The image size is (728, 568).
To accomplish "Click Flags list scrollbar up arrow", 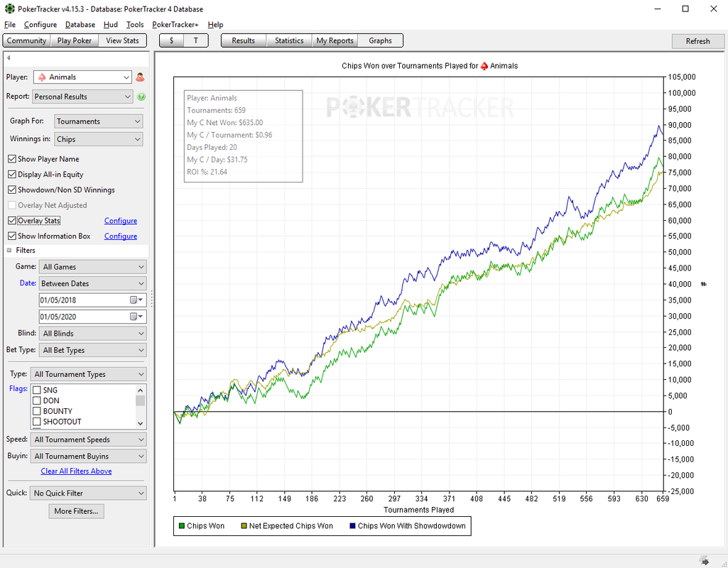I will coord(140,390).
